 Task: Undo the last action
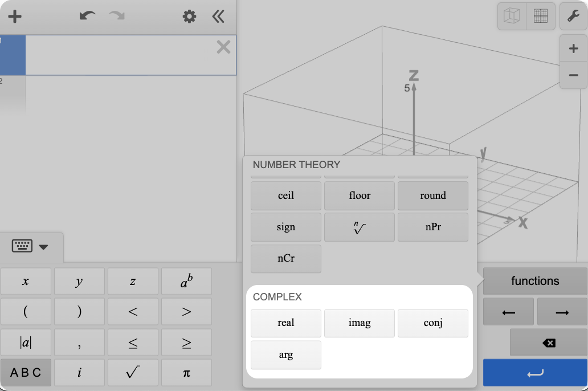[x=87, y=17]
